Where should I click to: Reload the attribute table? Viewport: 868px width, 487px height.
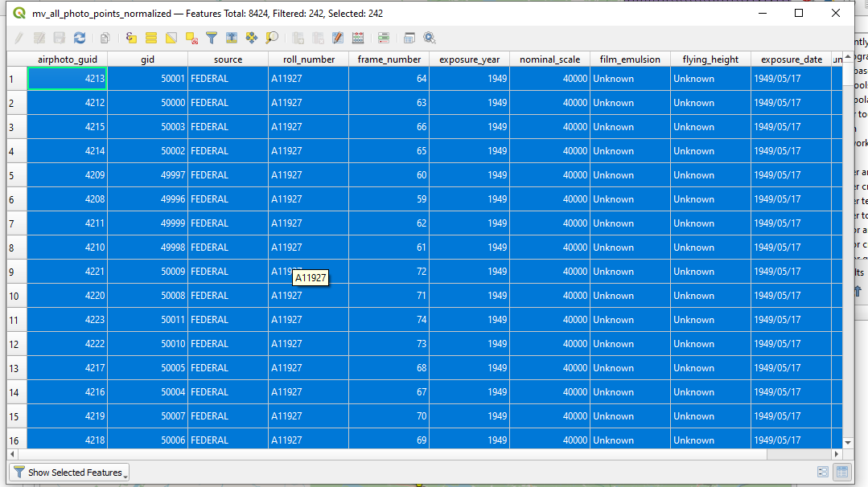[79, 38]
